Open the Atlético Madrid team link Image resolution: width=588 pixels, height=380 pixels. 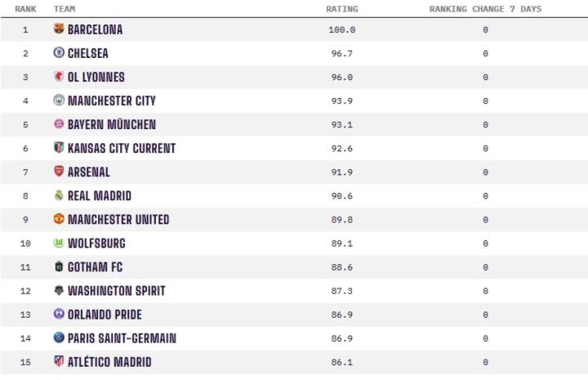coord(109,362)
